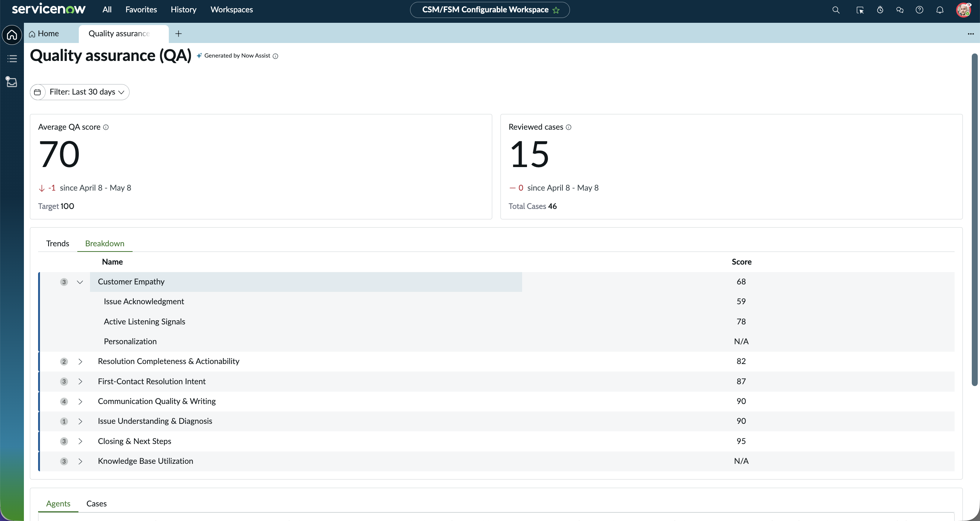Click the Reviewed cases value 15
This screenshot has width=980, height=521.
coord(529,154)
